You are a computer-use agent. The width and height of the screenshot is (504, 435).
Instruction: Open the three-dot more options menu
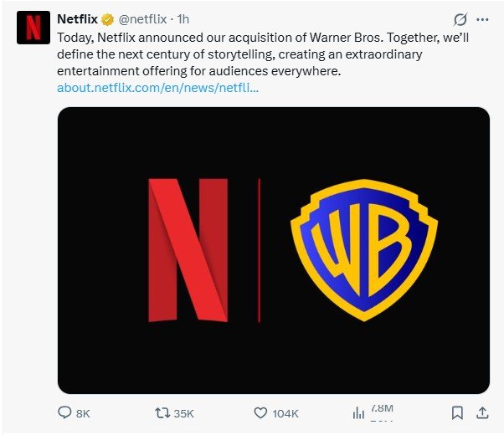pyautogui.click(x=482, y=19)
